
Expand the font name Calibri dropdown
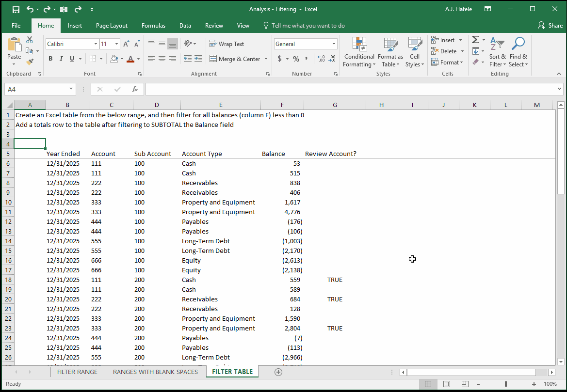click(x=96, y=44)
